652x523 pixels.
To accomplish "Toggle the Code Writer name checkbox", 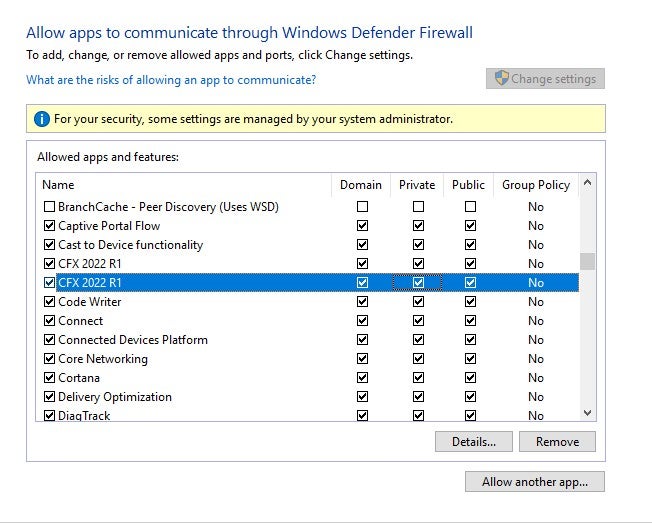I will click(49, 301).
